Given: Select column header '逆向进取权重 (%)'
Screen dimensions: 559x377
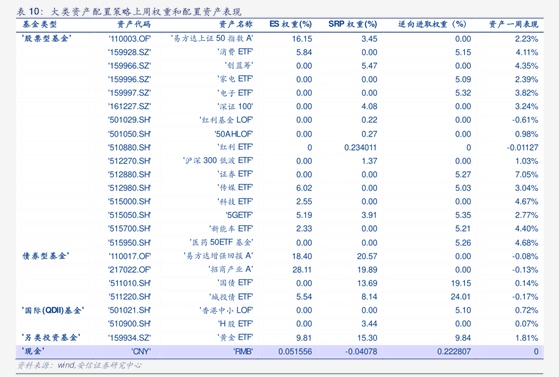Looking at the screenshot, I should (432, 24).
